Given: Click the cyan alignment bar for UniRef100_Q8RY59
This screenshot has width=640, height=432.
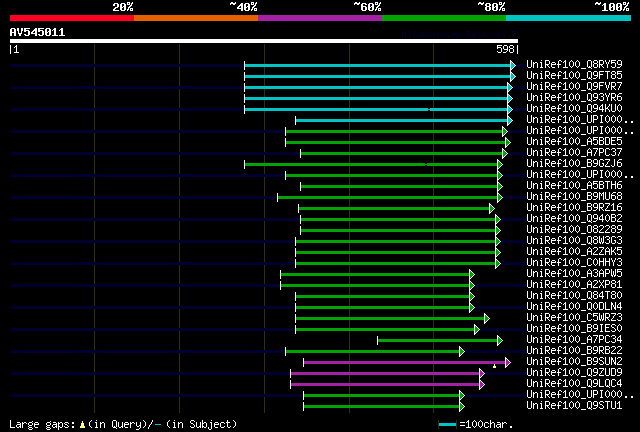Looking at the screenshot, I should click(x=378, y=65).
